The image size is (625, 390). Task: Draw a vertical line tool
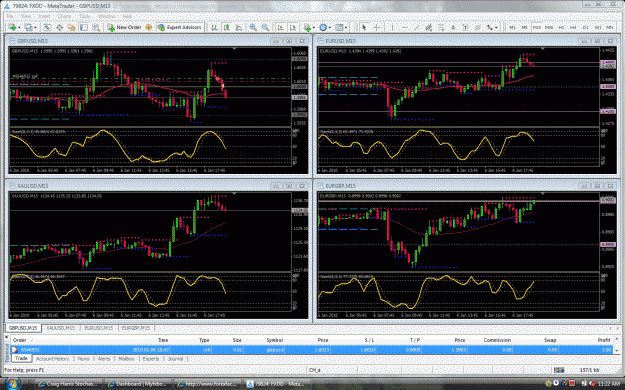392,27
